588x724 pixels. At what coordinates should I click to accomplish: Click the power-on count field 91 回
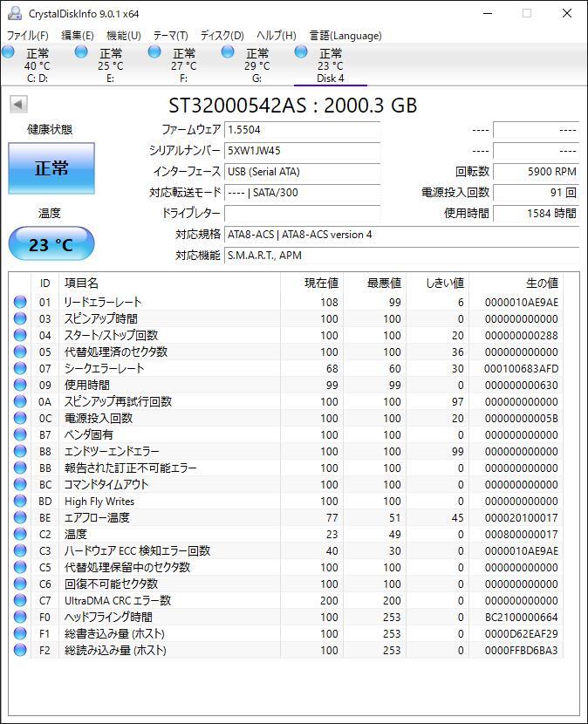tap(537, 193)
